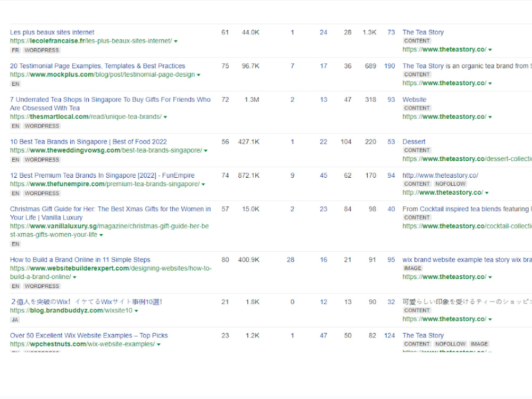Click 'wix brand website example' anchor text
Viewport: 532px width, 399px height.
pos(467,260)
